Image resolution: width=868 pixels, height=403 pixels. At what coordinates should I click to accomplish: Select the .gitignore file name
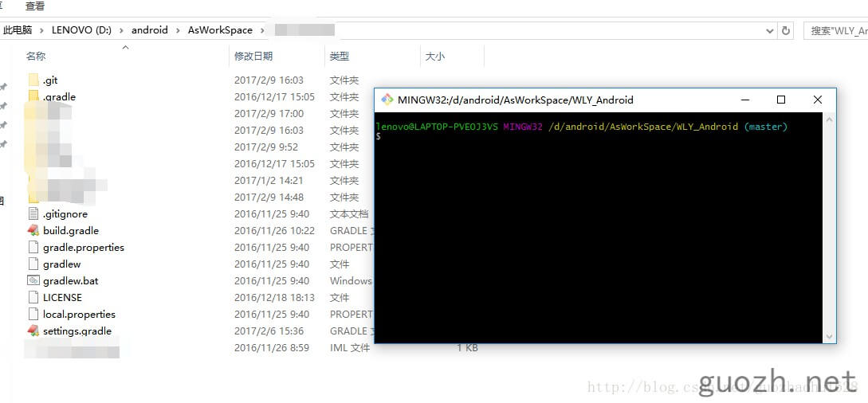point(65,214)
